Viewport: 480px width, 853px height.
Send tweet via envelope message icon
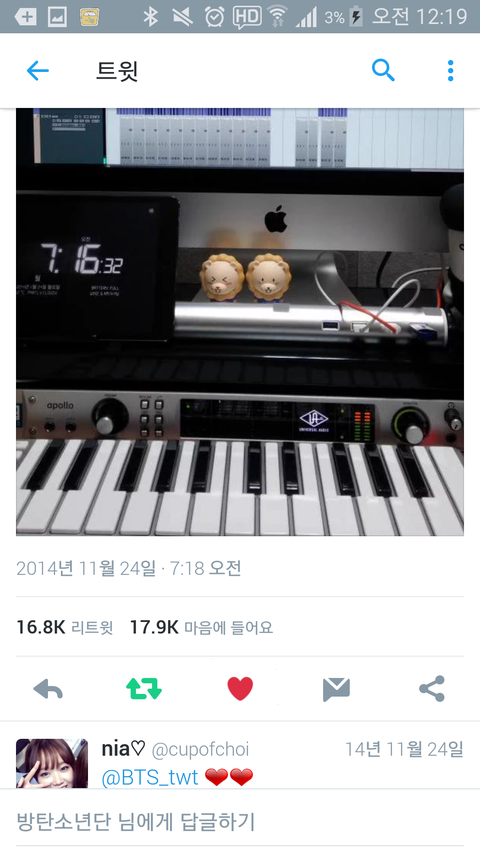point(336,689)
